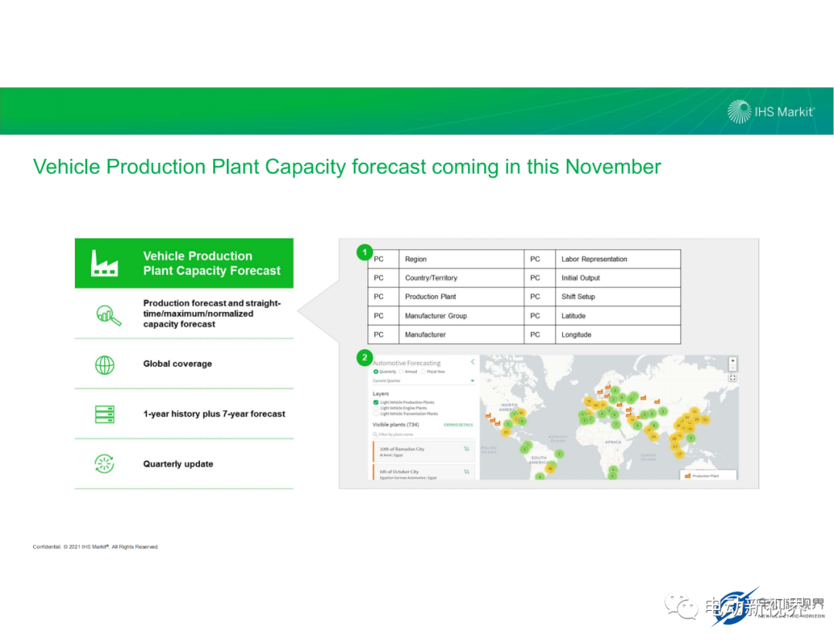Enable Light Vehicle Transmission Plants layer
Image resolution: width=834 pixels, height=644 pixels.
click(x=375, y=414)
